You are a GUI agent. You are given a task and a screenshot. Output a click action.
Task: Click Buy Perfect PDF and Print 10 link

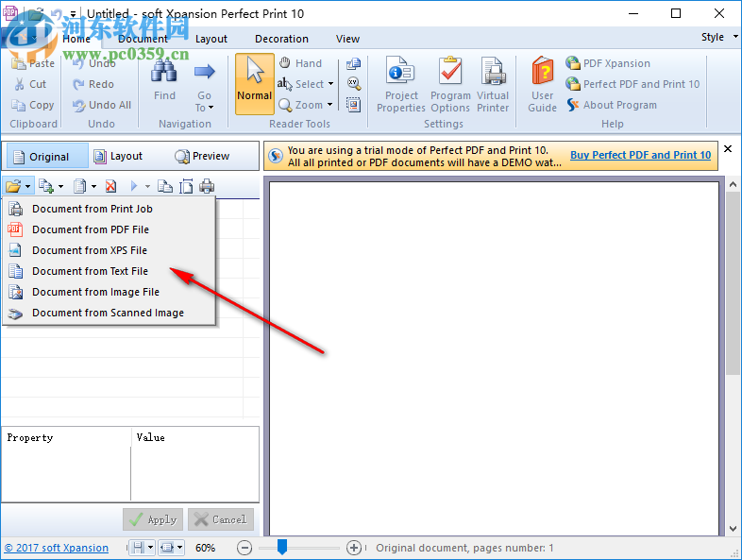640,155
